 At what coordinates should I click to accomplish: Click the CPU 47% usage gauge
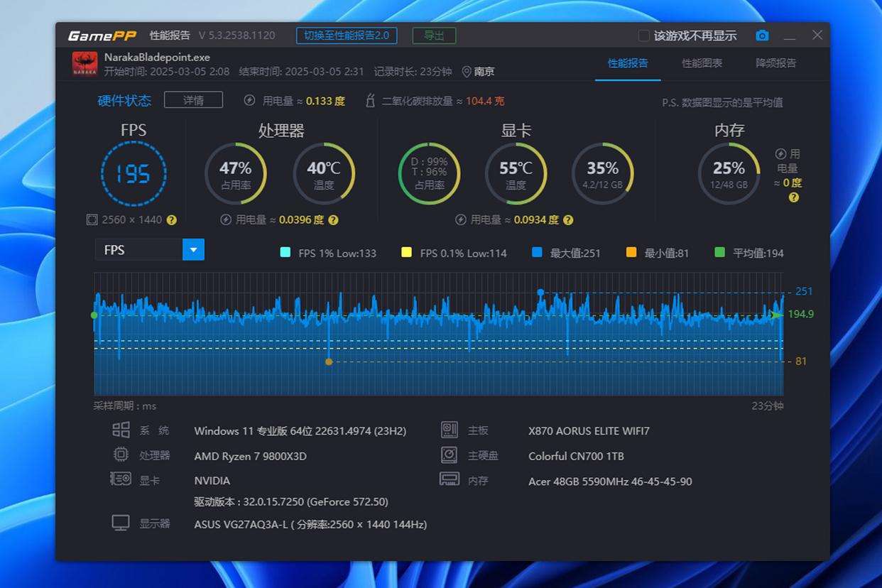pyautogui.click(x=235, y=174)
